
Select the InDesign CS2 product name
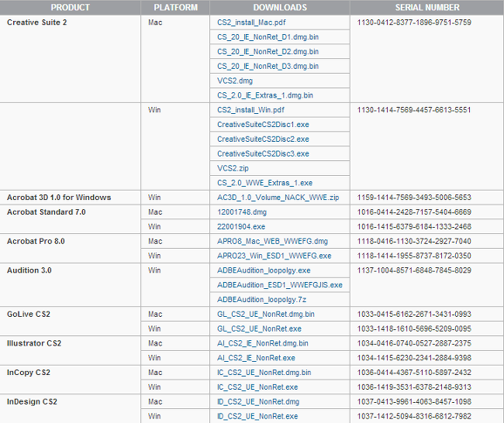(32, 402)
